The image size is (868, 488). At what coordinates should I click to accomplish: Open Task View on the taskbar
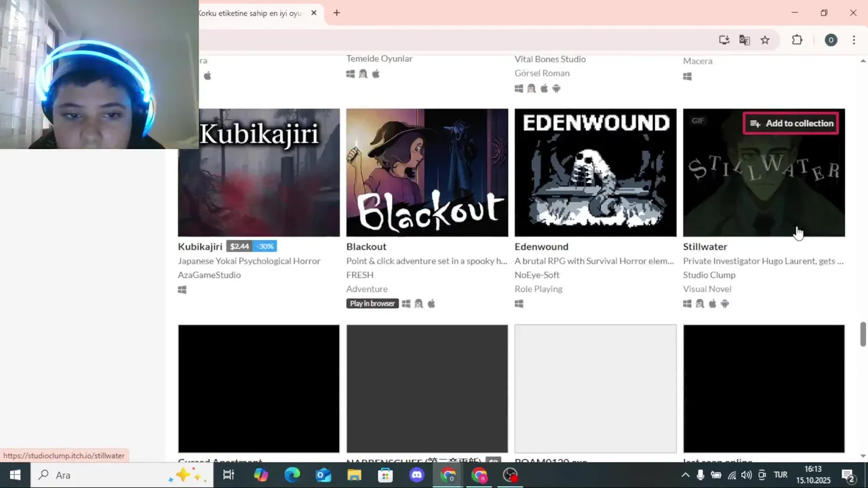pyautogui.click(x=229, y=475)
